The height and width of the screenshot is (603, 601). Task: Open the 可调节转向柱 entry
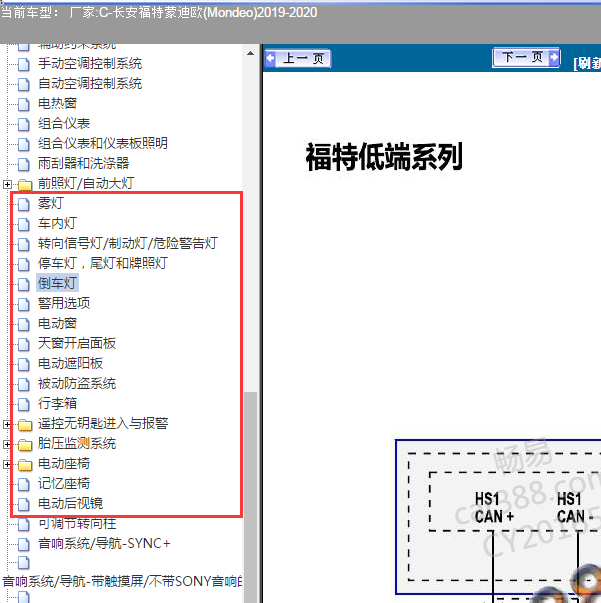[77, 523]
